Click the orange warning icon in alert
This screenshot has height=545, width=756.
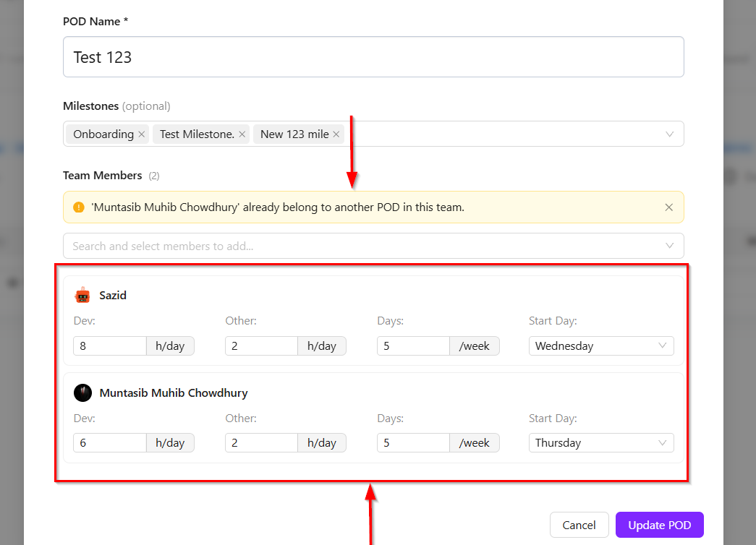point(79,207)
